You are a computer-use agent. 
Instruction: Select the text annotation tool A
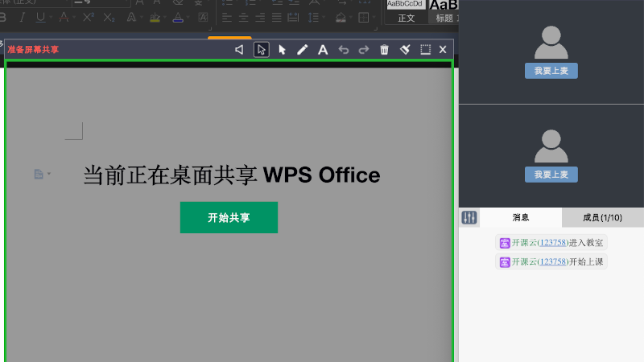[323, 50]
